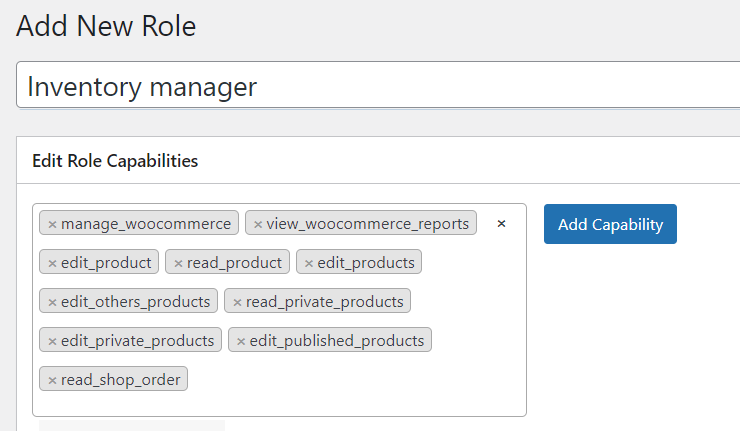Remove the edit_products capability tag
This screenshot has height=431, width=740.
pyautogui.click(x=309, y=263)
